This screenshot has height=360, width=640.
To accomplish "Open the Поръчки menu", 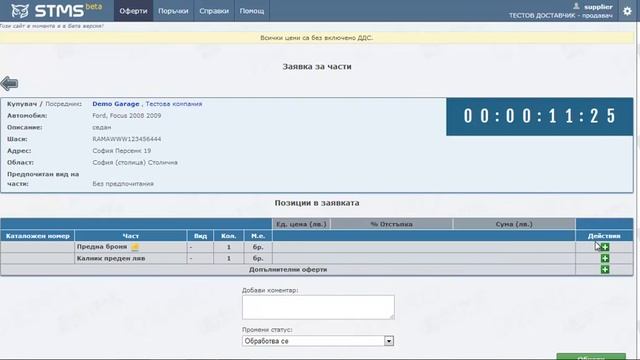I will click(173, 11).
